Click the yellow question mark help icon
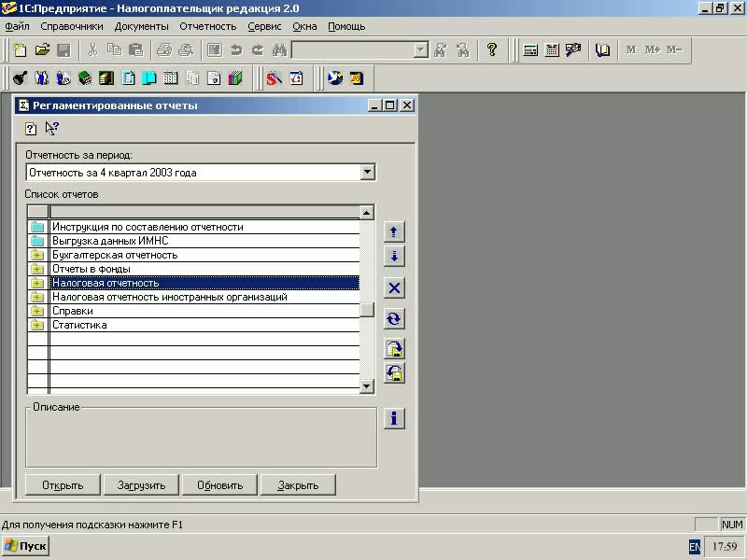 coord(492,50)
